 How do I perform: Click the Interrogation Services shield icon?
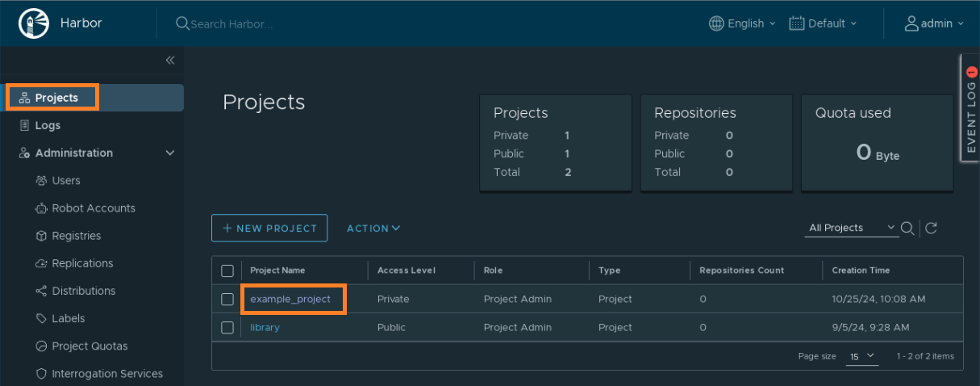point(42,374)
